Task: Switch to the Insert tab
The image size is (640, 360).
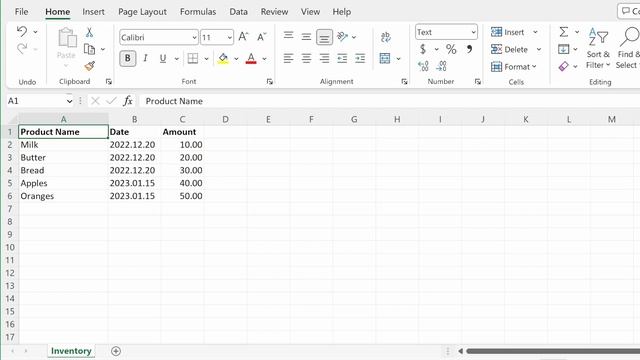Action: click(x=93, y=12)
